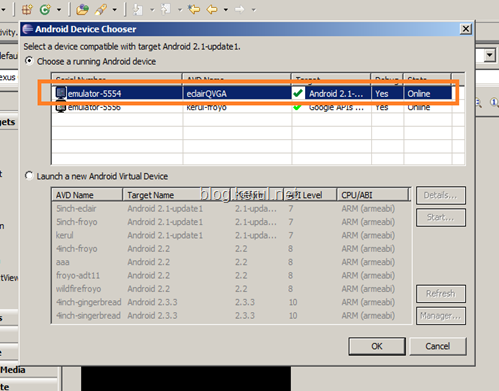Click the API Level column header

pos(310,195)
